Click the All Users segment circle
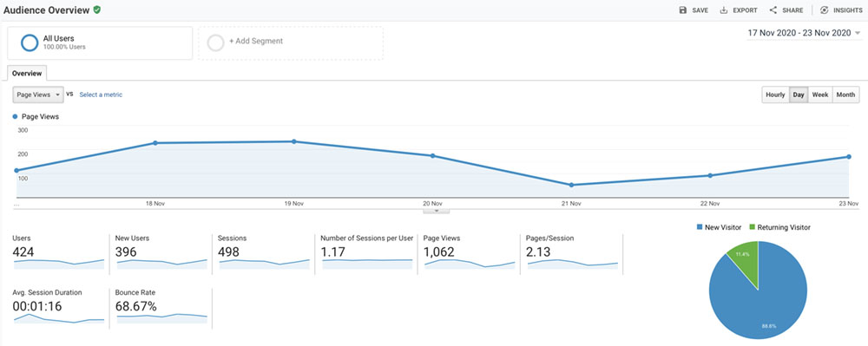This screenshot has height=346, width=868. 30,42
